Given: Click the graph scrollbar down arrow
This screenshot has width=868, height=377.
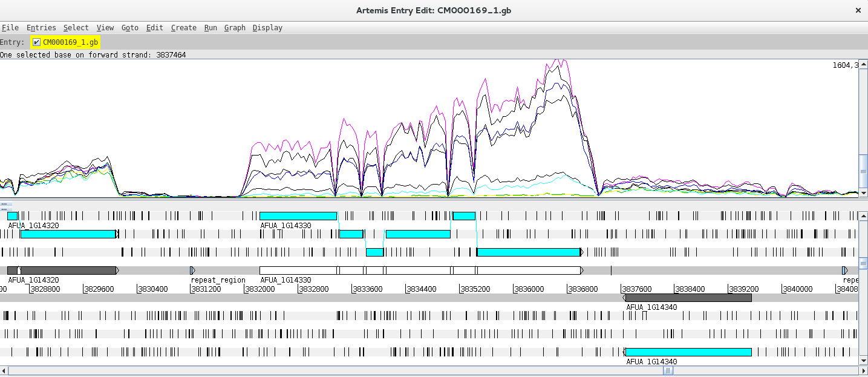Looking at the screenshot, I should click(x=863, y=193).
